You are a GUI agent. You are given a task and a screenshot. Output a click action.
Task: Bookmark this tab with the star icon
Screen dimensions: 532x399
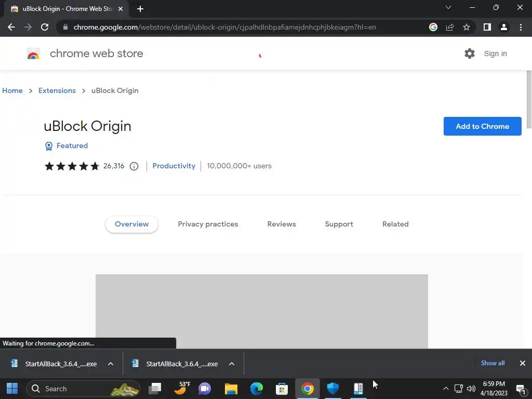click(467, 27)
